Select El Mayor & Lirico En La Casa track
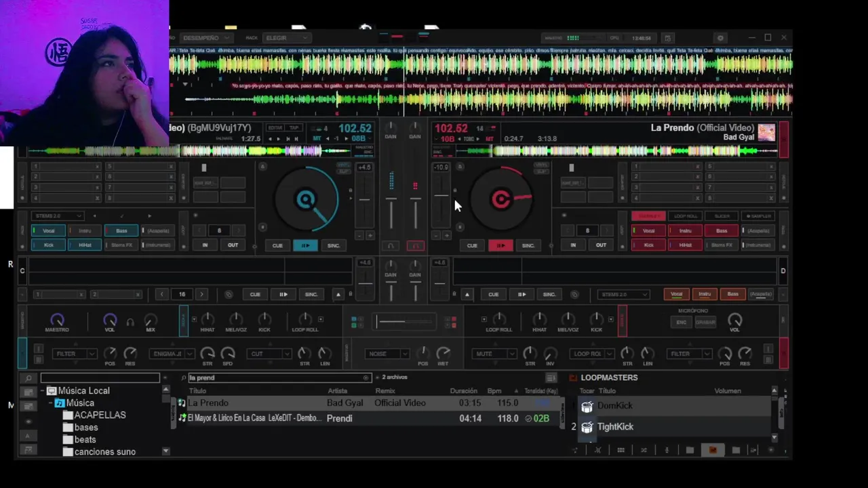The width and height of the screenshot is (868, 488). [x=366, y=418]
